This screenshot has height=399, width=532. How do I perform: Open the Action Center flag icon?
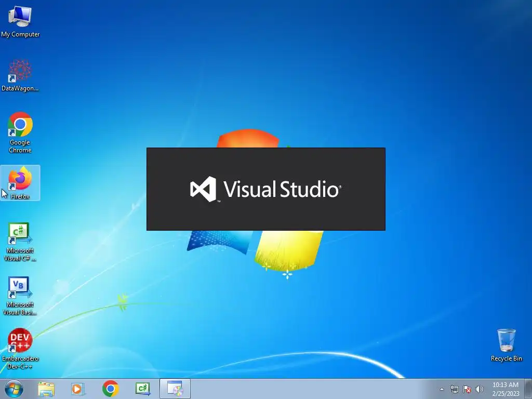pos(467,389)
